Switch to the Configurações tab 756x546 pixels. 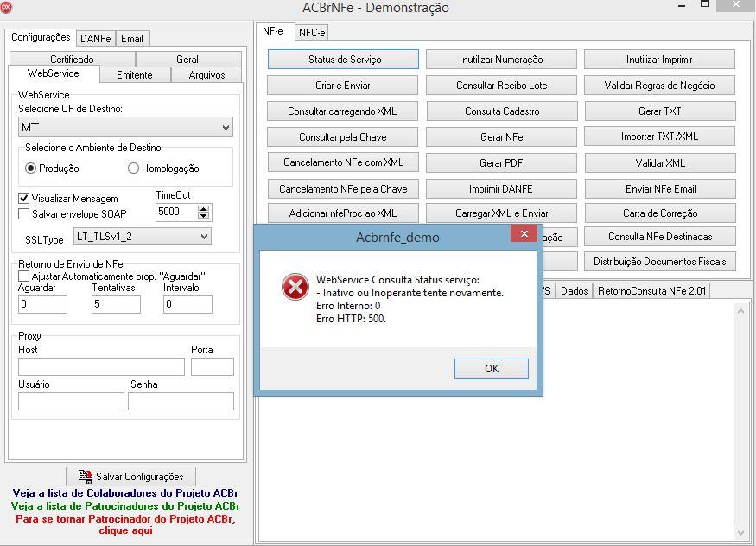tap(41, 37)
